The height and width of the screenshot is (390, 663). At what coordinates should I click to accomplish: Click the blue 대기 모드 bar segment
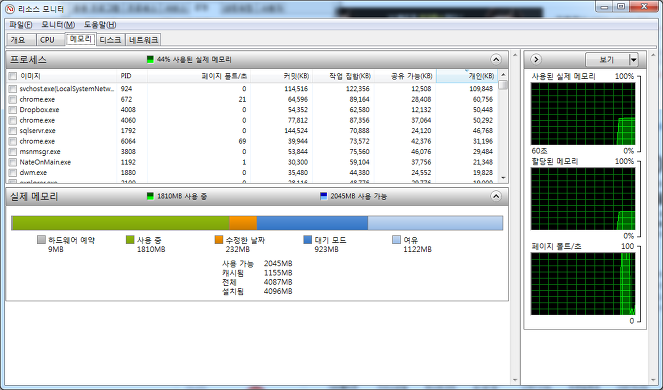click(x=312, y=223)
